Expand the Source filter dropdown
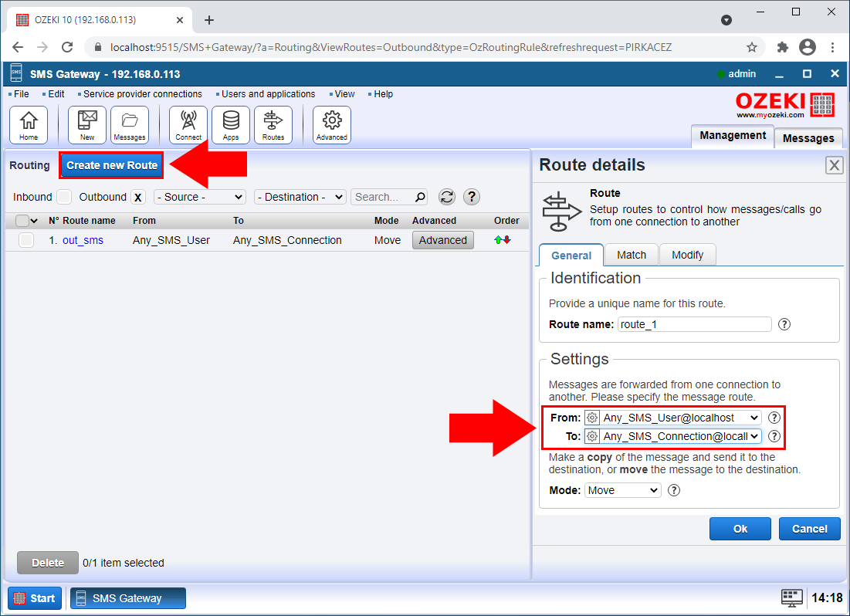The height and width of the screenshot is (616, 850). 200,197
